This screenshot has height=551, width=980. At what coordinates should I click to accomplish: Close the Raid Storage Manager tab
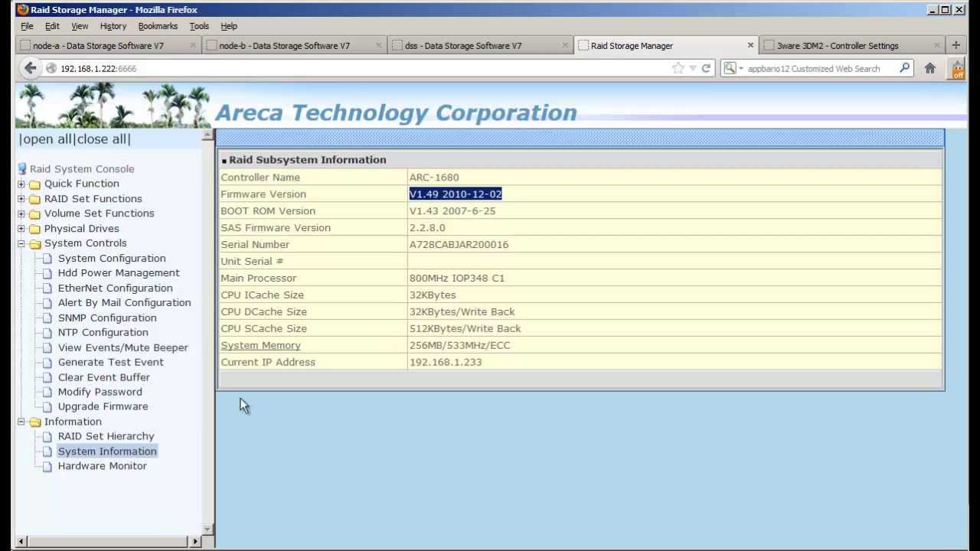tap(750, 45)
